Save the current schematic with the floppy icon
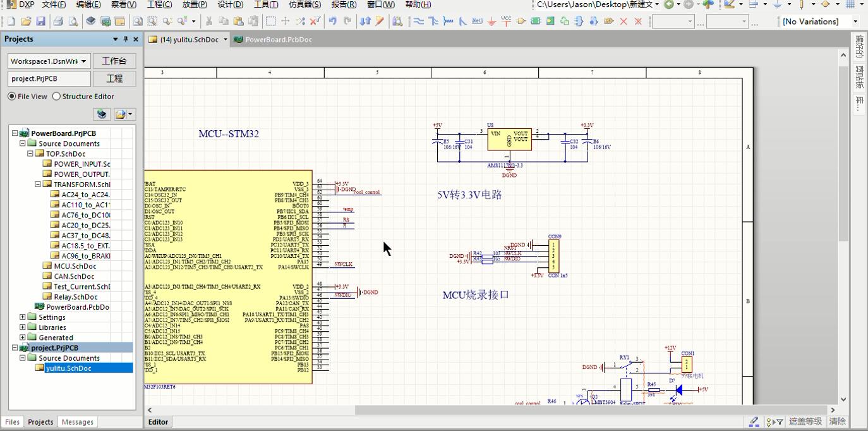 41,21
